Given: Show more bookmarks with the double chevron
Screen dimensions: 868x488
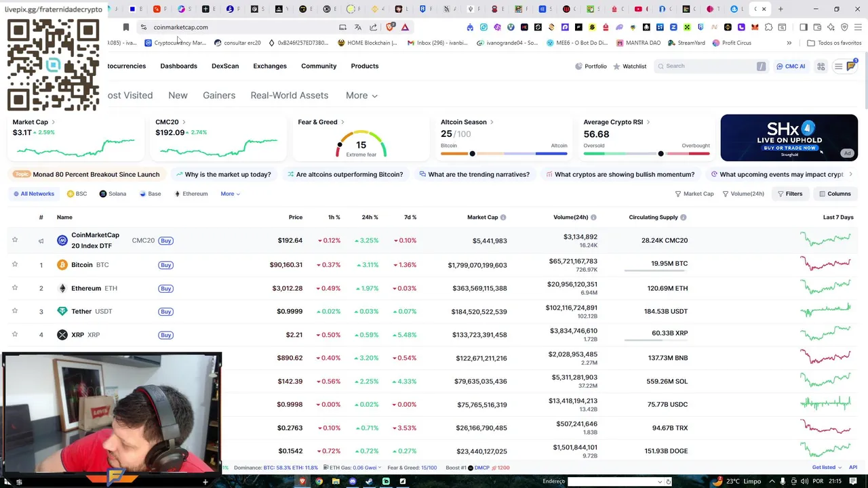Looking at the screenshot, I should click(x=789, y=43).
